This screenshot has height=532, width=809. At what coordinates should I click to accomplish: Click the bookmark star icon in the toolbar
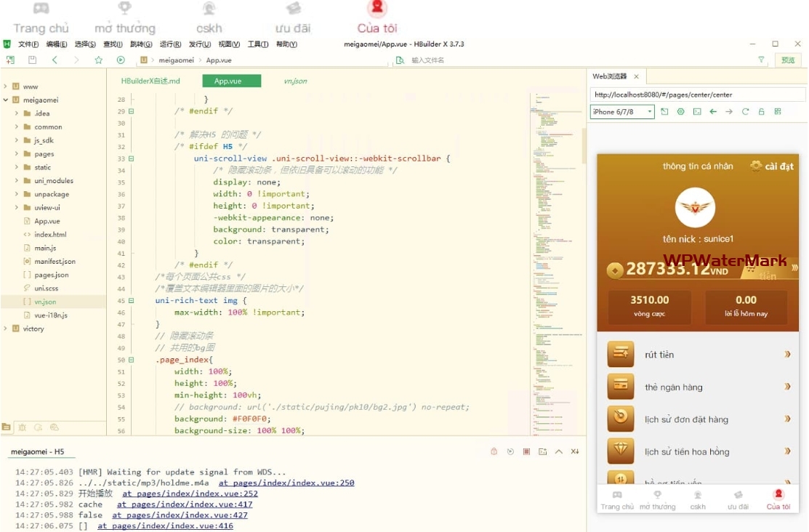point(99,60)
